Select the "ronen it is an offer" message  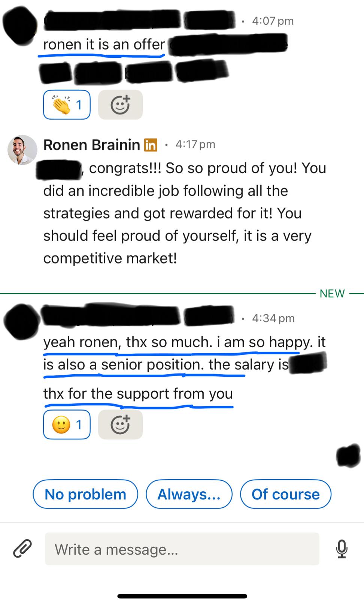pyautogui.click(x=104, y=45)
